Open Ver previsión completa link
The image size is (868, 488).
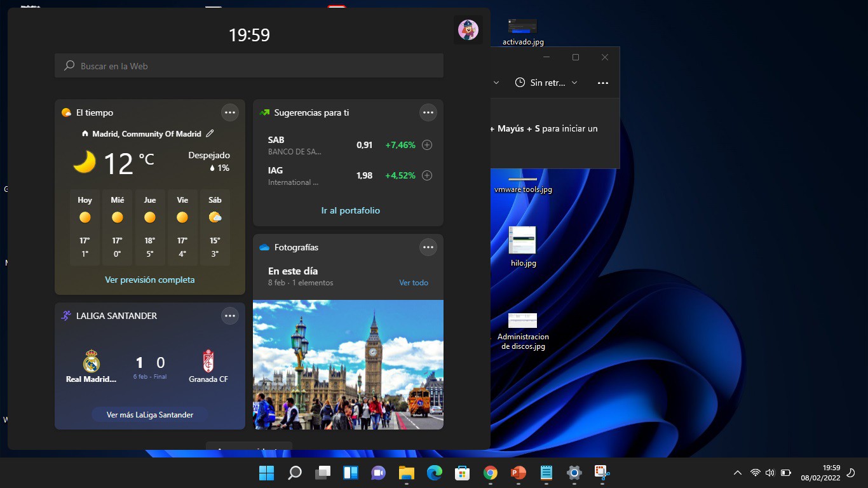[150, 280]
